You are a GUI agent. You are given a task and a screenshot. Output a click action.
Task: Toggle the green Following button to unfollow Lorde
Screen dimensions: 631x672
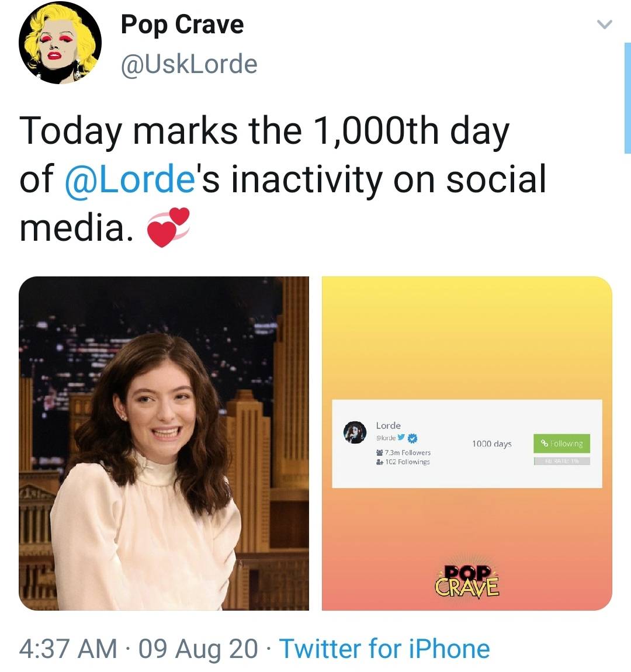tap(561, 444)
